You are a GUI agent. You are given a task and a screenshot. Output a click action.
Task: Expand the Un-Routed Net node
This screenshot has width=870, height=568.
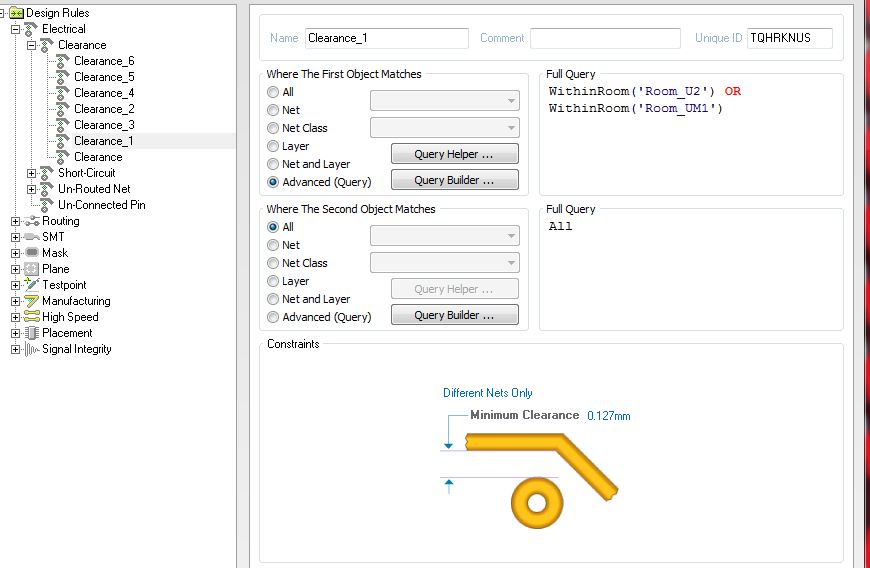point(32,189)
